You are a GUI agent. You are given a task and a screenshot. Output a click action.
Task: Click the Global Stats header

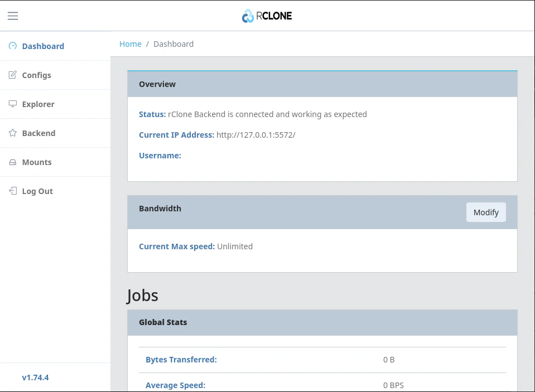(x=322, y=322)
